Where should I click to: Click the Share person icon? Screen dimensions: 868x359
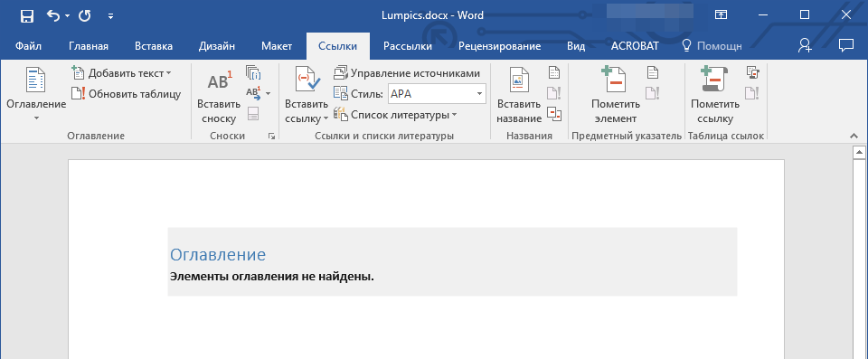pos(805,46)
